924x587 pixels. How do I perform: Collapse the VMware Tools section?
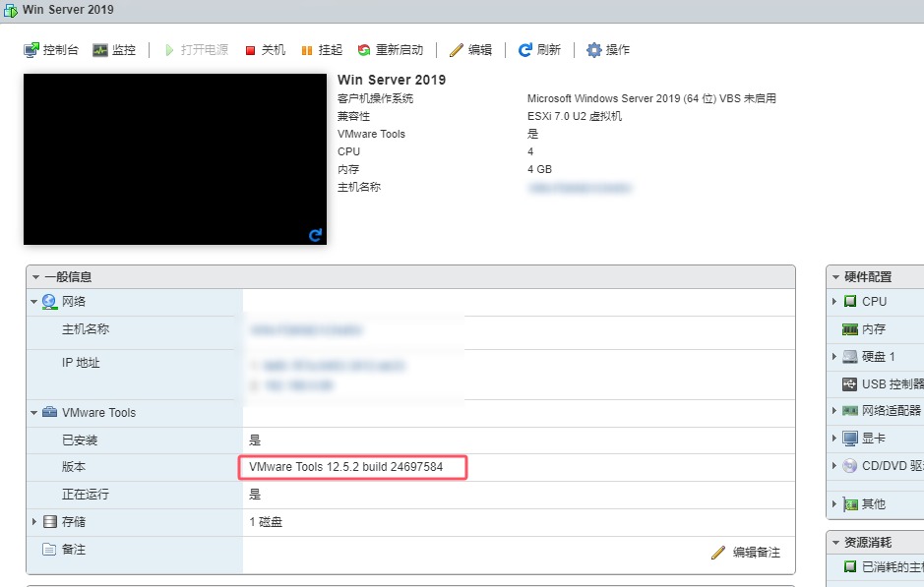point(34,413)
